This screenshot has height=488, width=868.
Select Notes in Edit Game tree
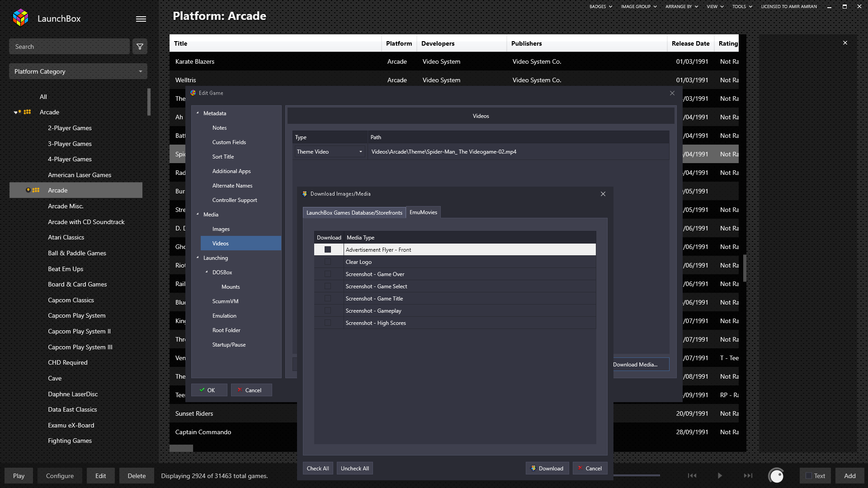[220, 128]
